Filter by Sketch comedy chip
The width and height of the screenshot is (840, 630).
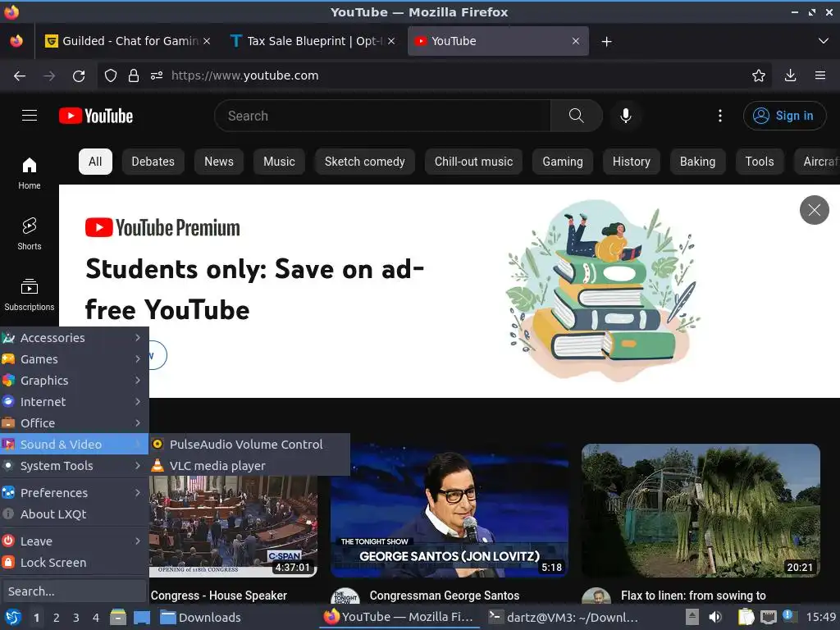(365, 162)
